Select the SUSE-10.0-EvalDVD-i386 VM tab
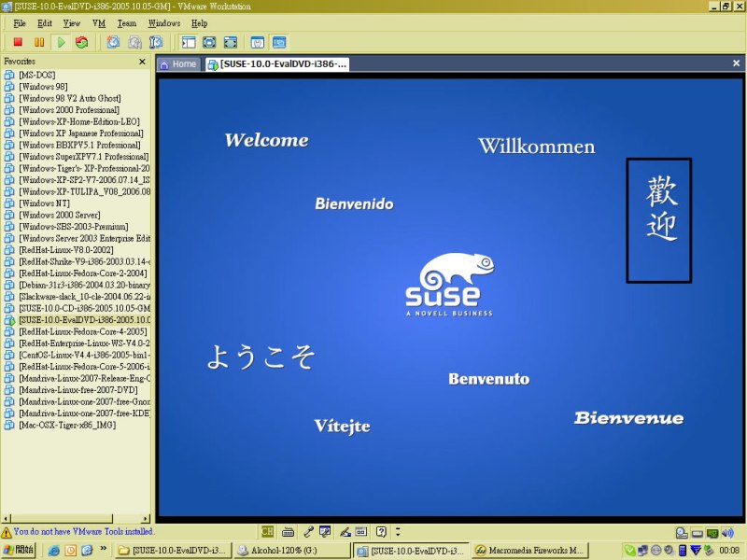The image size is (747, 560). click(277, 64)
